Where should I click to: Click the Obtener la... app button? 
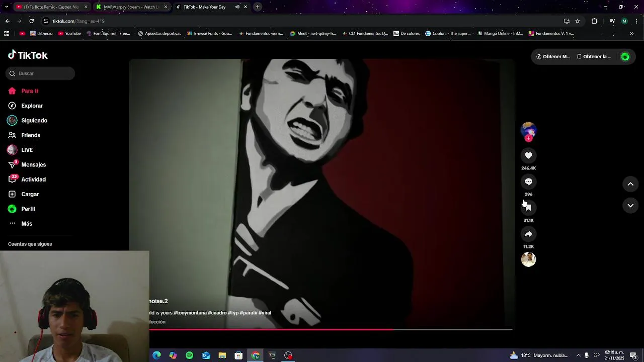594,57
